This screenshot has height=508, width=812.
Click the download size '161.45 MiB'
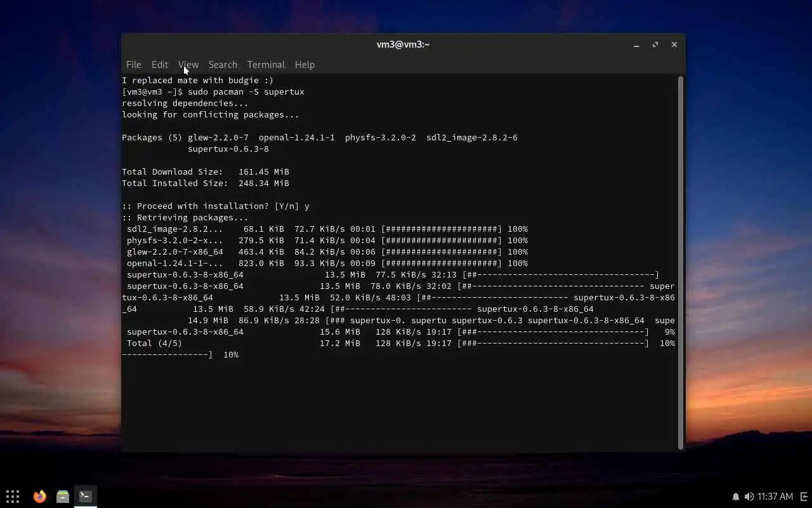tap(264, 172)
